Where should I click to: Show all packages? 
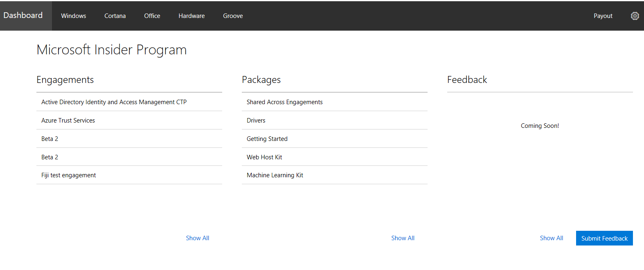tap(403, 238)
